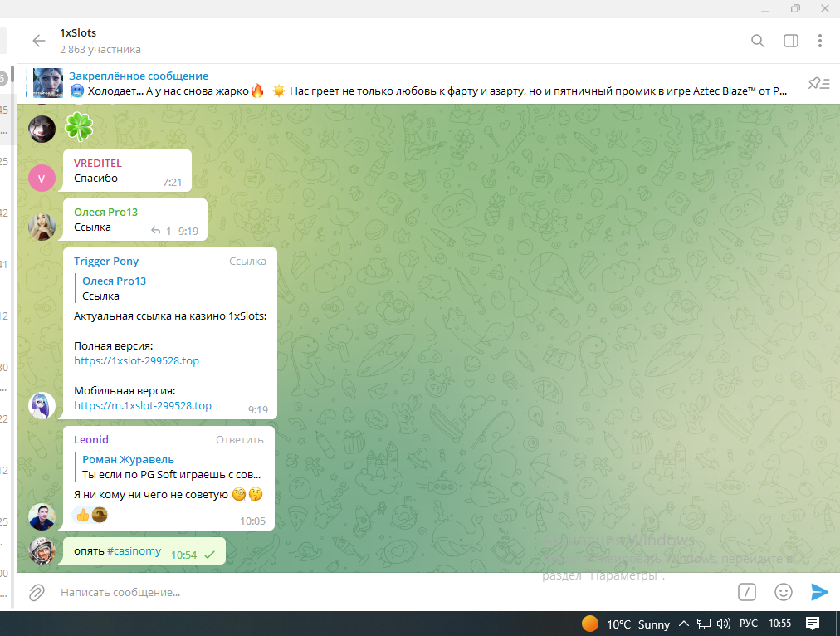Open the full version link 1xslot-299528.top
840x636 pixels.
(137, 360)
